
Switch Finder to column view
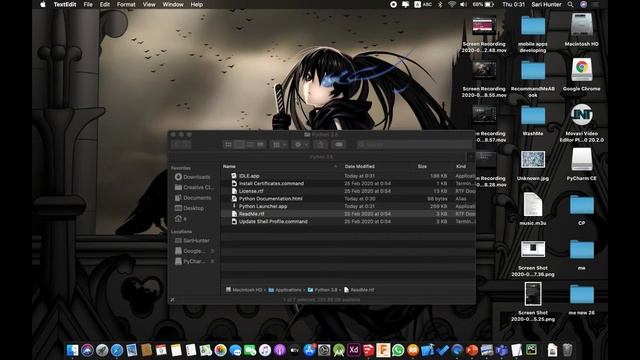click(250, 144)
